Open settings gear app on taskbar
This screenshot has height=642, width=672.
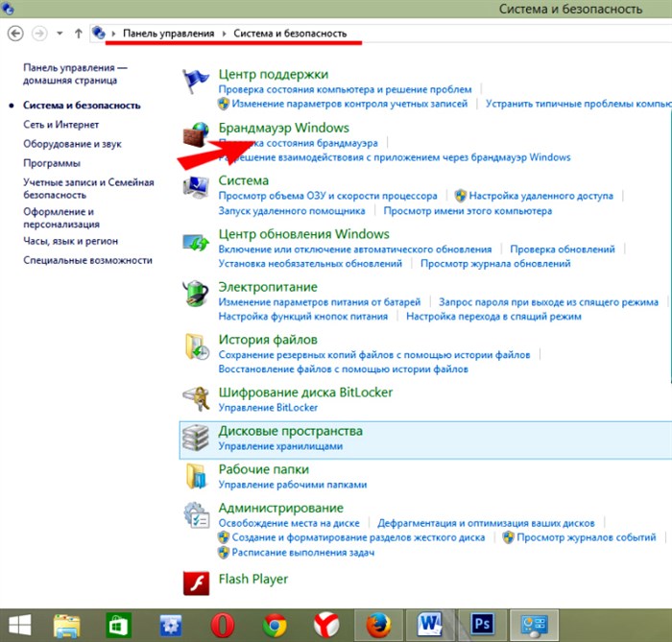tap(171, 626)
